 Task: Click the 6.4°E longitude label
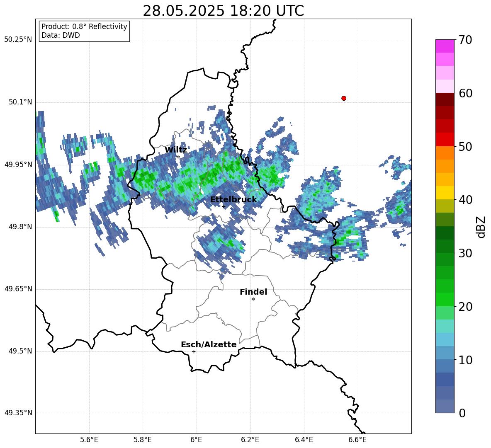pyautogui.click(x=304, y=440)
